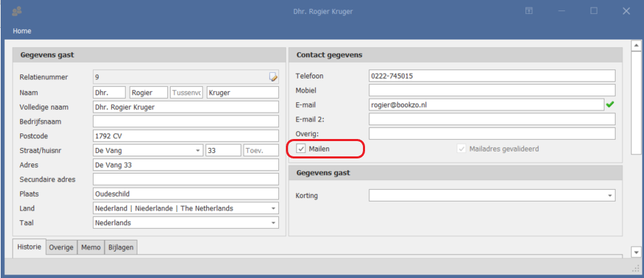
Task: Click the house number field 33
Action: coord(223,151)
